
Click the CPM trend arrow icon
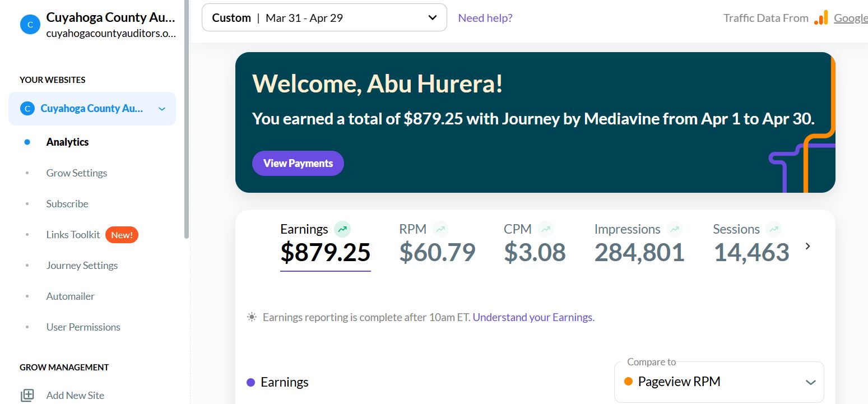[x=546, y=229]
